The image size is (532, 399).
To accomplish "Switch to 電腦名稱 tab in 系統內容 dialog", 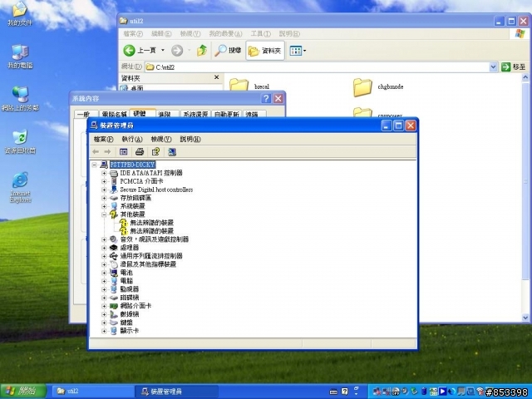I will pos(114,114).
